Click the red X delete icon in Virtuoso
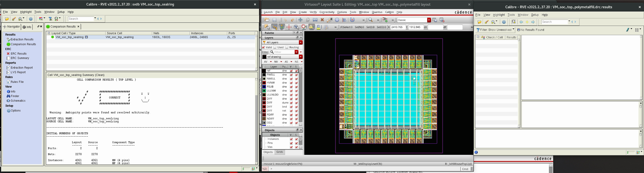The width and height of the screenshot is (644, 173). (322, 20)
